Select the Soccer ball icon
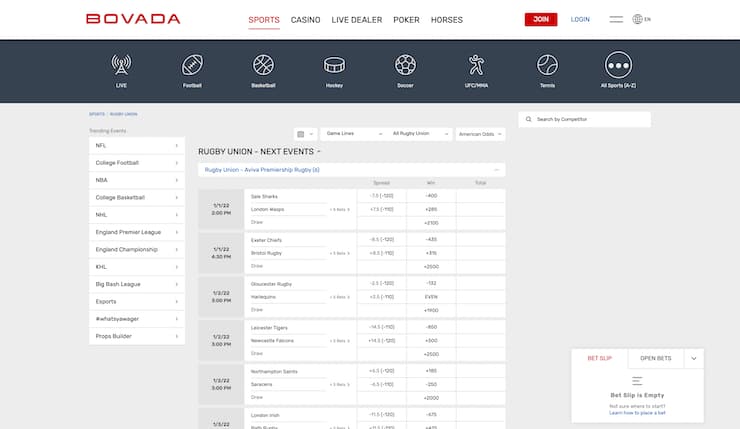The width and height of the screenshot is (740, 429). (405, 71)
